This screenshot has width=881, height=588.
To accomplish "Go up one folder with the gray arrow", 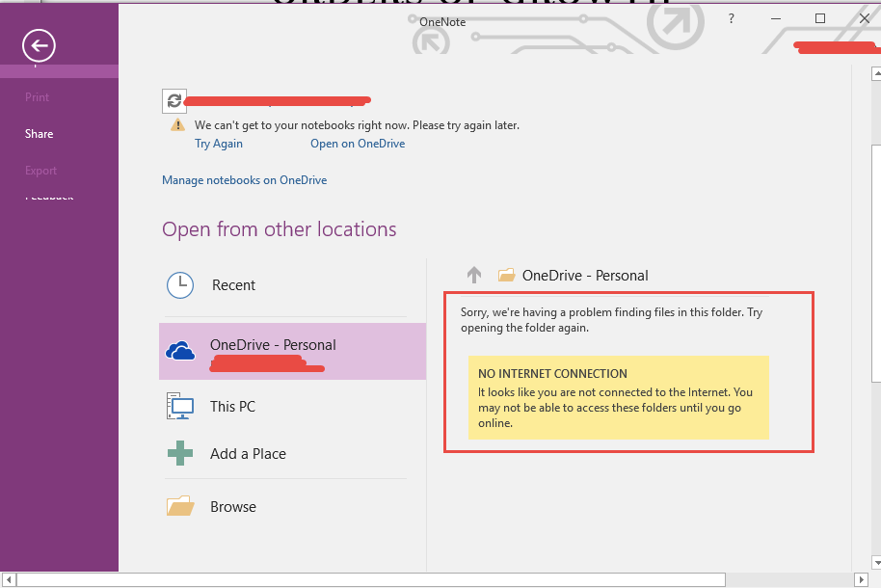I will [474, 275].
